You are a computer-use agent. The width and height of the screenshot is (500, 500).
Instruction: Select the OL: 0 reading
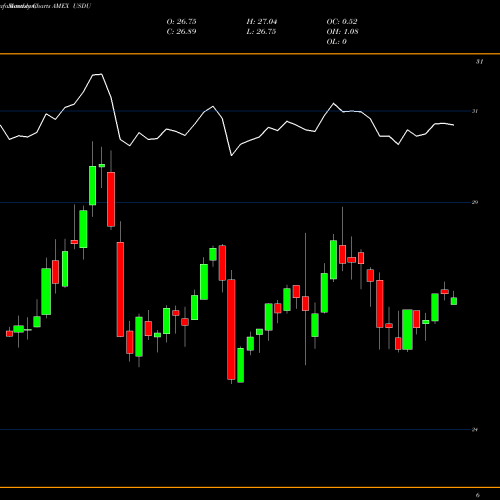336,42
